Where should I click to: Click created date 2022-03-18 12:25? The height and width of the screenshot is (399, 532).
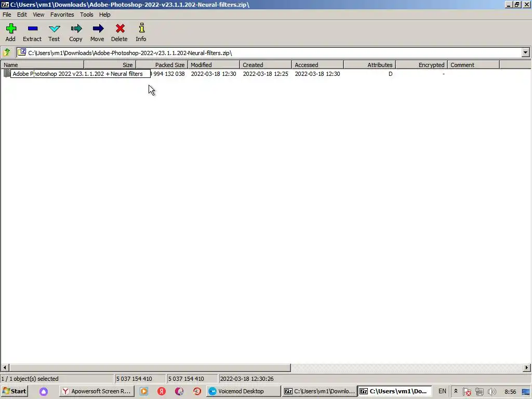tap(265, 74)
